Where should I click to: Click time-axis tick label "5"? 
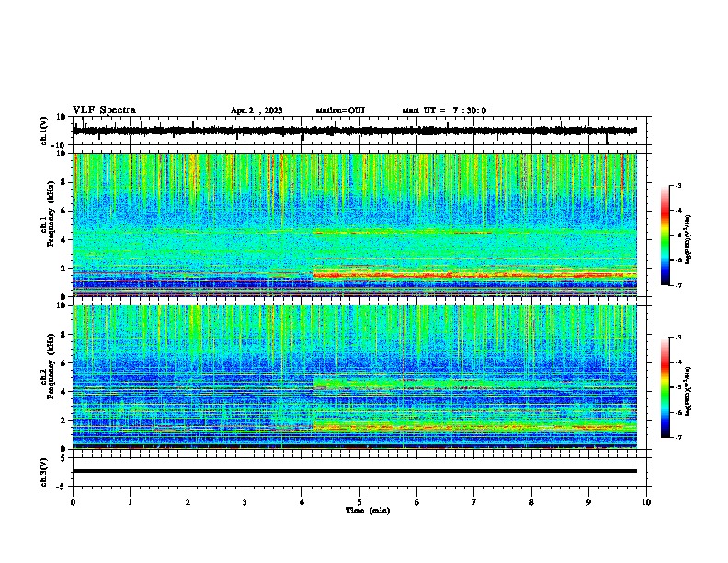tap(359, 502)
